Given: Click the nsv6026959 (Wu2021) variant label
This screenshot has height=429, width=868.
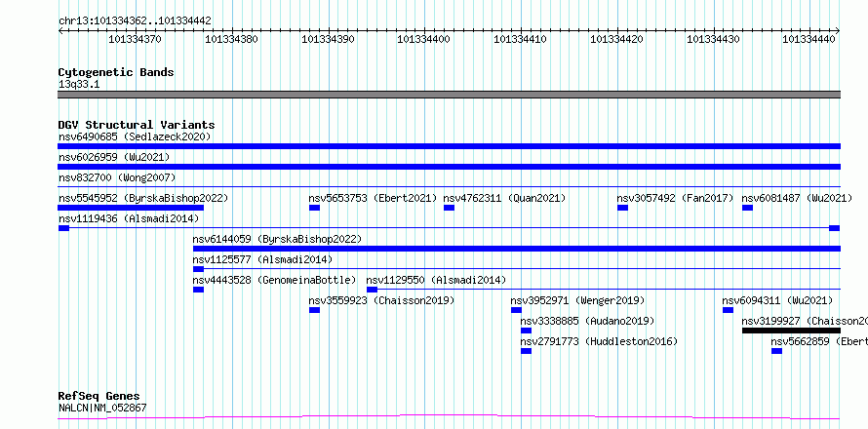Looking at the screenshot, I should point(114,157).
